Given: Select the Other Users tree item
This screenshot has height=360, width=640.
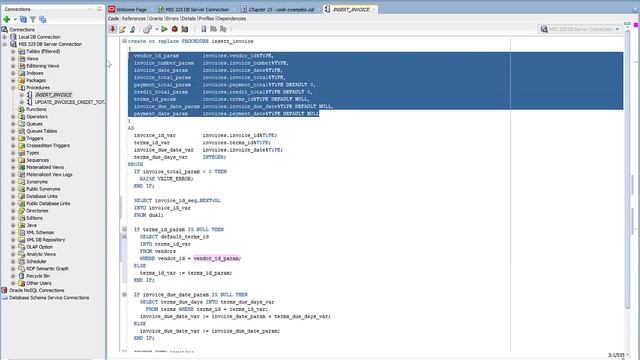Looking at the screenshot, I should [39, 283].
